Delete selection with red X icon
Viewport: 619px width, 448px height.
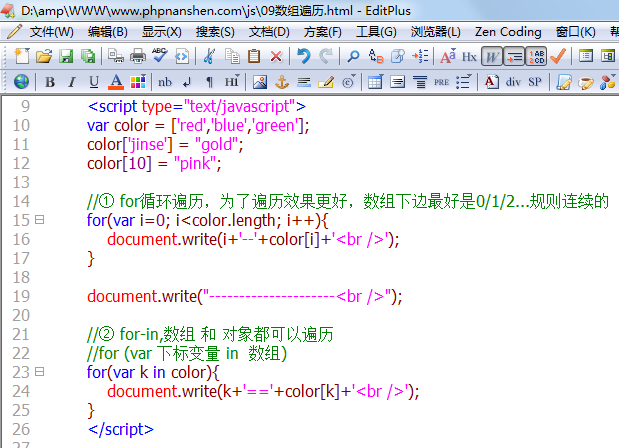(x=276, y=56)
